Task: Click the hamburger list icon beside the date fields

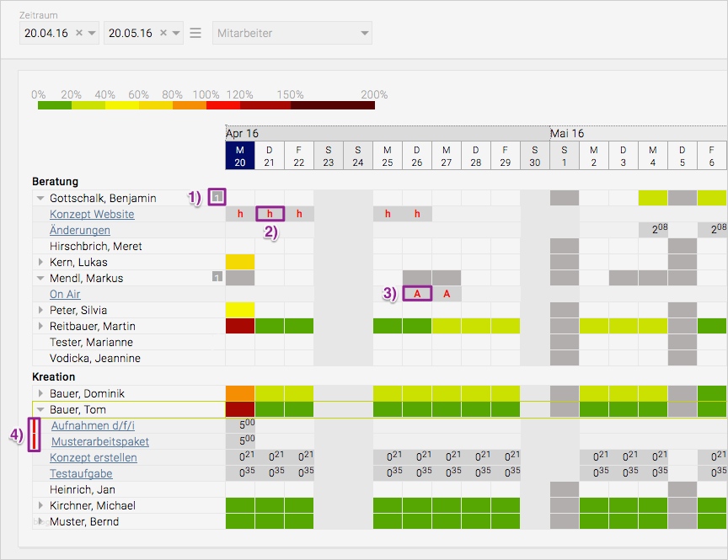Action: (x=195, y=33)
